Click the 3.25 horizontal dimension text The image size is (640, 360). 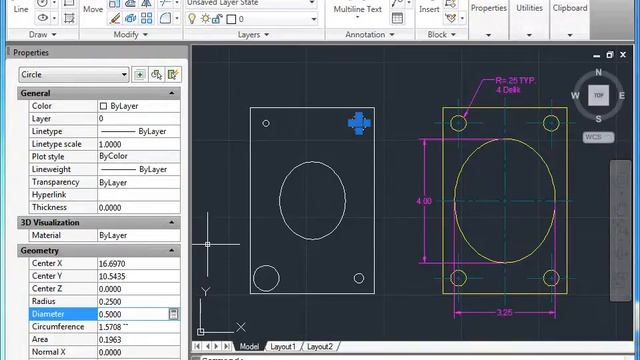click(x=504, y=313)
